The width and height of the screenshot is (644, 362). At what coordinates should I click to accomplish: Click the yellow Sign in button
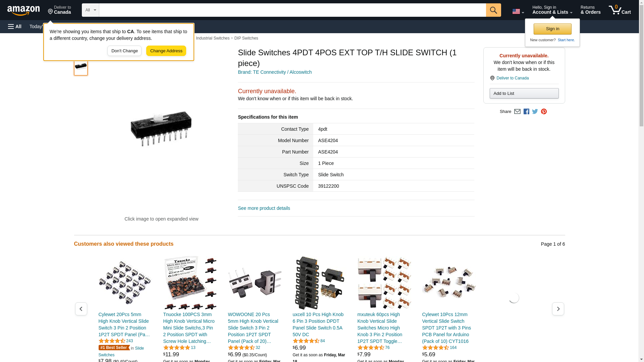click(x=552, y=29)
